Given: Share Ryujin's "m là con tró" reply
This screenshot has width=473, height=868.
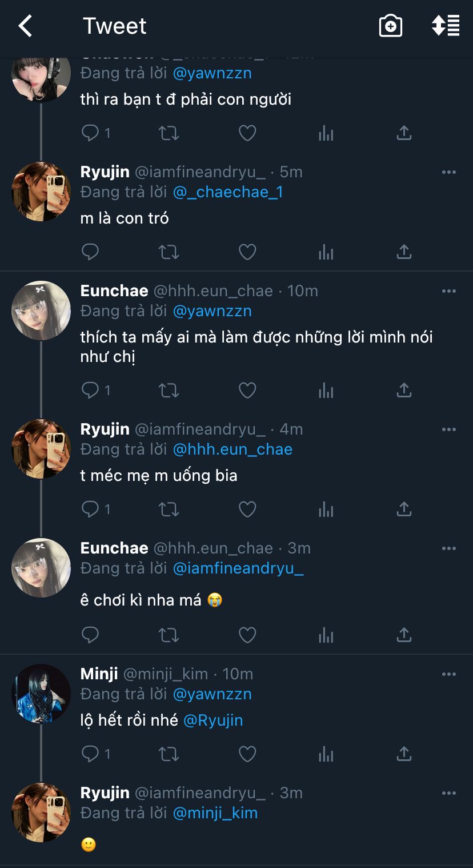Looking at the screenshot, I should point(404,252).
